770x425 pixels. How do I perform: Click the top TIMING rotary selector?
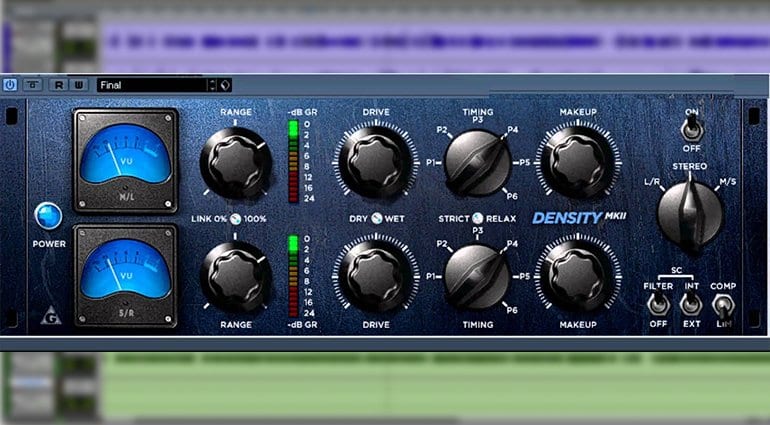[477, 163]
